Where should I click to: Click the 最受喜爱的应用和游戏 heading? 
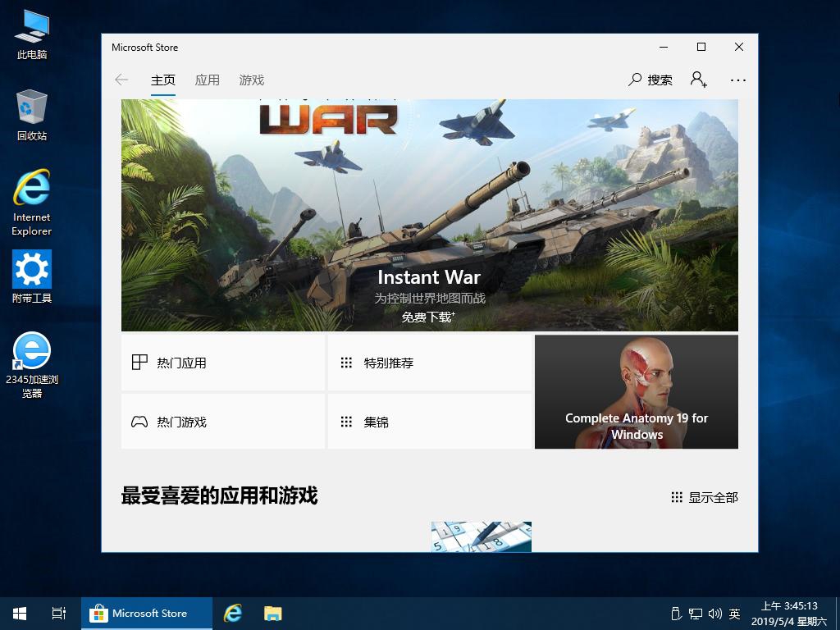(x=220, y=495)
